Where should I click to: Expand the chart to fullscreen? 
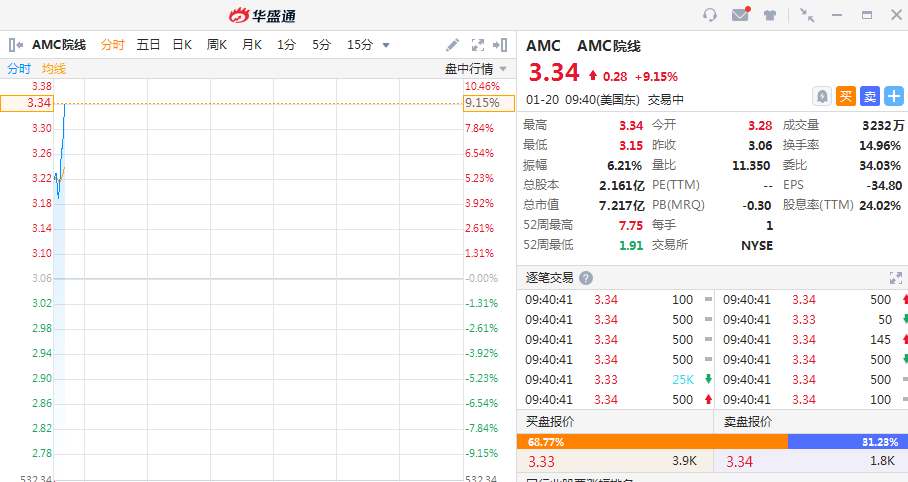tap(478, 45)
